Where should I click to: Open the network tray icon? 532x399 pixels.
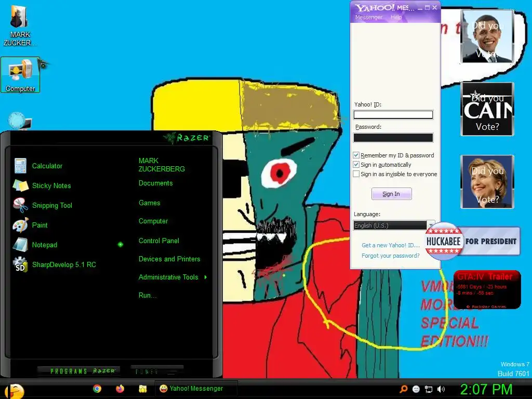[x=429, y=389]
